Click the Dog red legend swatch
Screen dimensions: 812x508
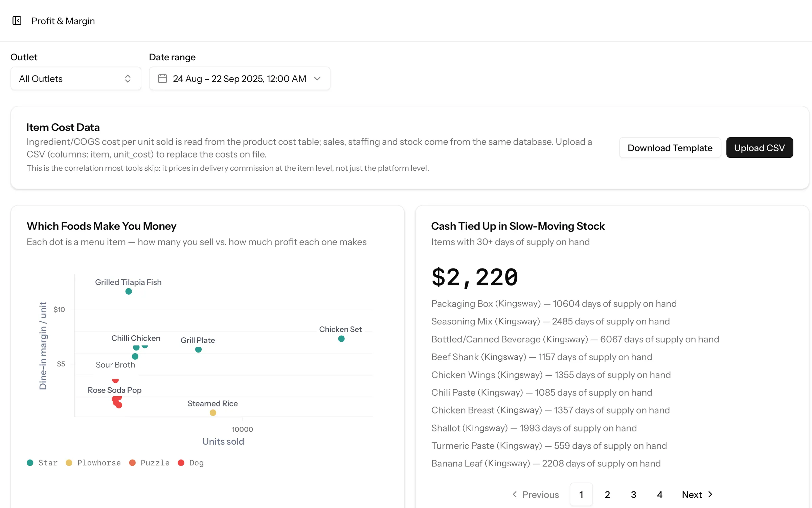(x=181, y=463)
